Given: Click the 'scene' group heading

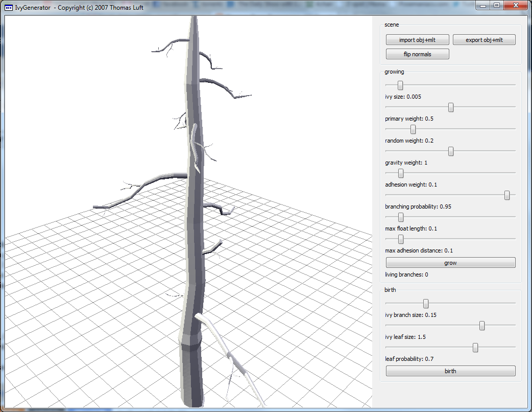Looking at the screenshot, I should [x=392, y=25].
